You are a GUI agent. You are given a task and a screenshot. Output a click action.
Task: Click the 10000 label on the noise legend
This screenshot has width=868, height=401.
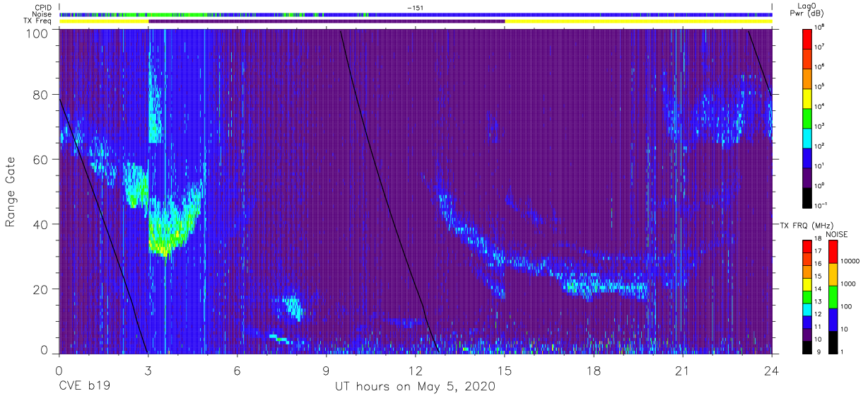[849, 260]
